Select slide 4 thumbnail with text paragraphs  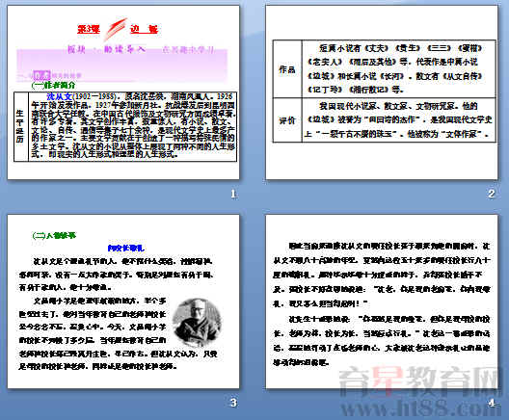point(382,302)
